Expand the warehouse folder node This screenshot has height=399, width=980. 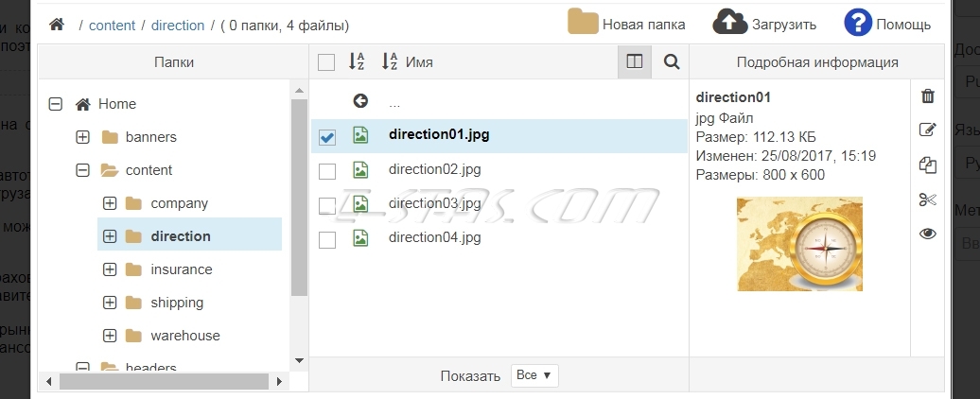pos(110,336)
